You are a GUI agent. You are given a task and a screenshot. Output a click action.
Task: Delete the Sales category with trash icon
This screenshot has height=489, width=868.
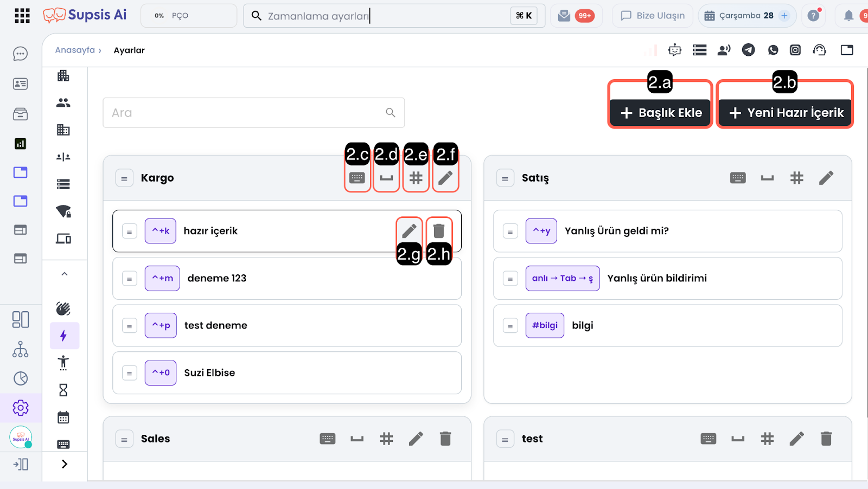pyautogui.click(x=445, y=439)
